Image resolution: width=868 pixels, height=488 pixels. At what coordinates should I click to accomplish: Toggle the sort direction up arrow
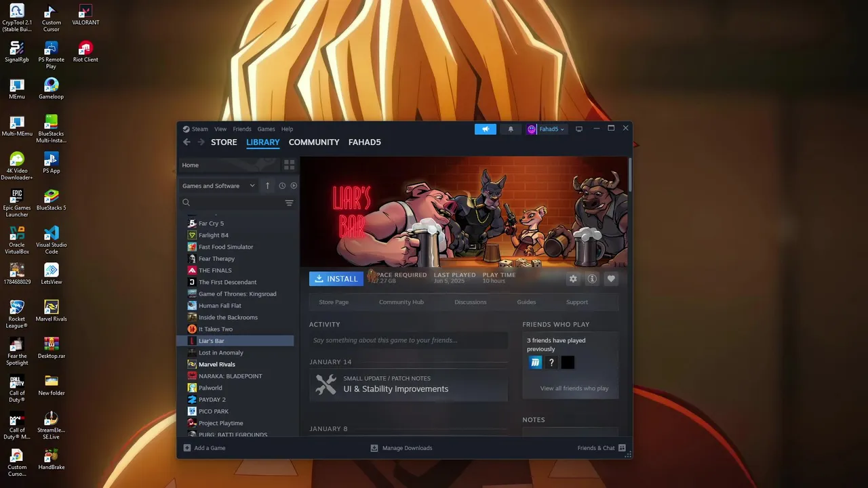(267, 186)
